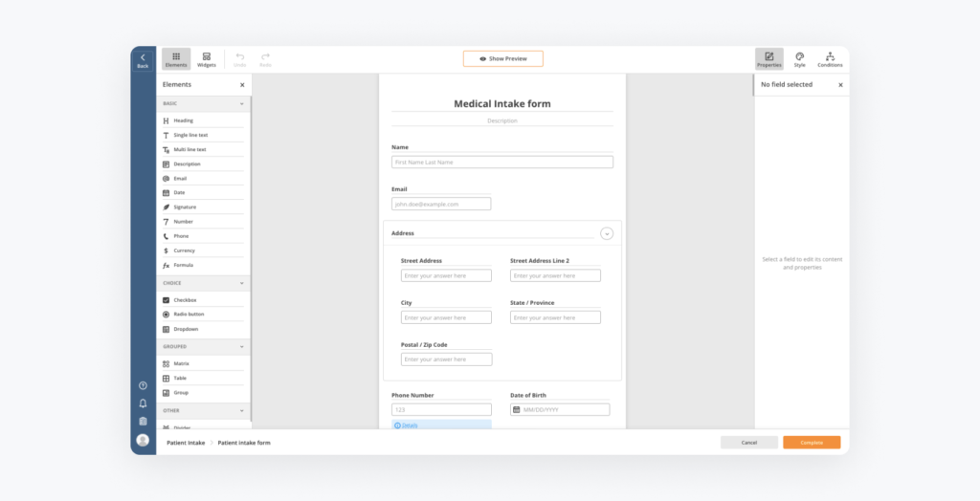The image size is (980, 501).
Task: Select the Formula element
Action: click(x=183, y=265)
